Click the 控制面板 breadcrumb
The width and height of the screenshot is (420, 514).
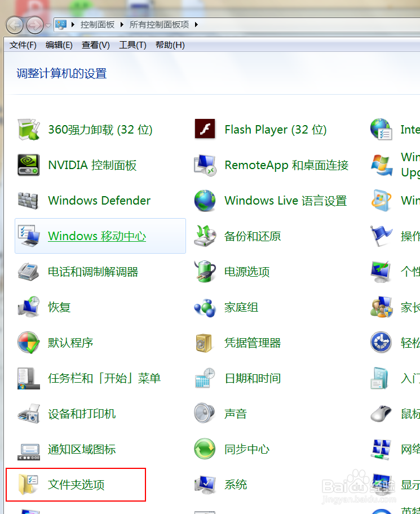98,25
